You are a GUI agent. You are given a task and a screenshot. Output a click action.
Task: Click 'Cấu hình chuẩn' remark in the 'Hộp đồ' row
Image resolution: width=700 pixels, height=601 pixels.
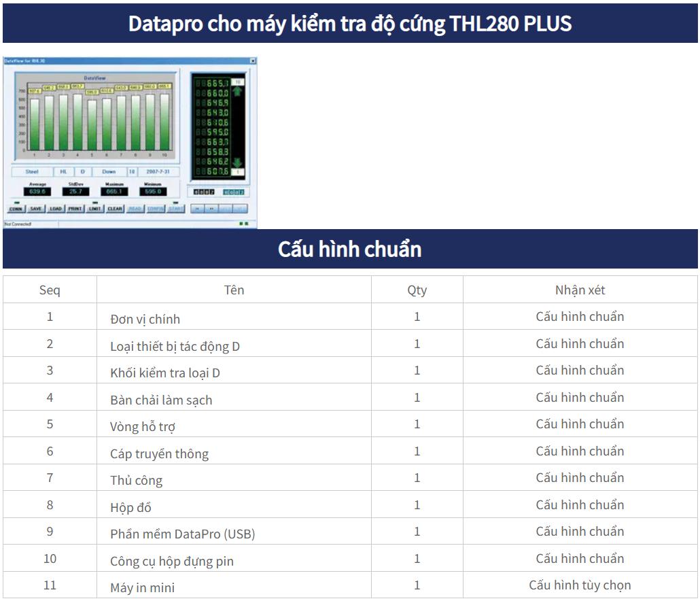pos(580,504)
